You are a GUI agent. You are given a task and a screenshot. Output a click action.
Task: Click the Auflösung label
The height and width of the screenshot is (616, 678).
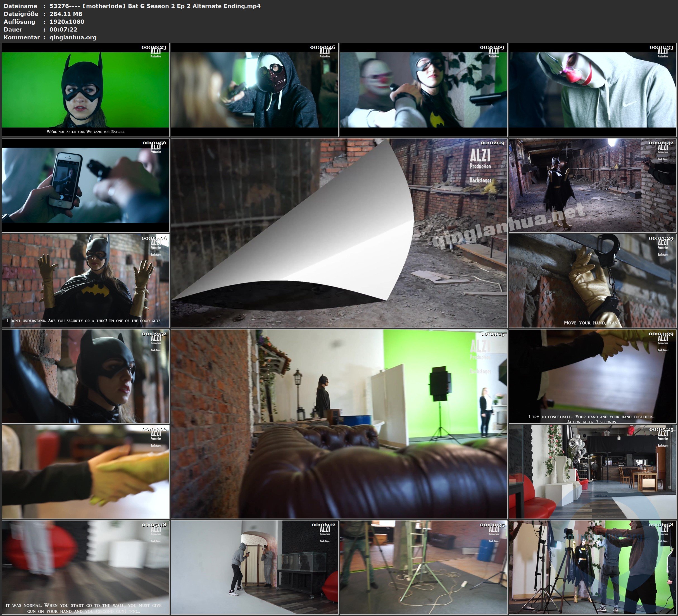coord(19,22)
